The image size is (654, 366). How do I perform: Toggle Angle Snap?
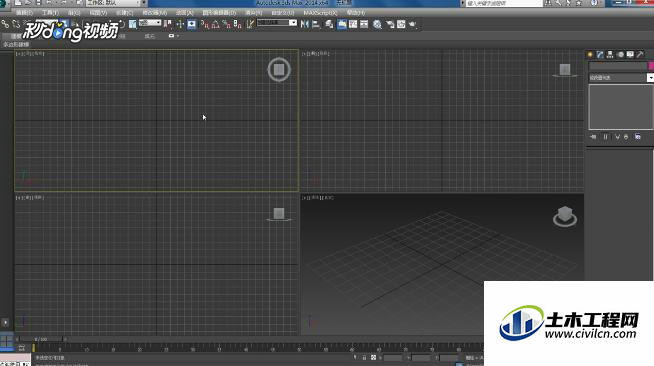click(x=215, y=24)
